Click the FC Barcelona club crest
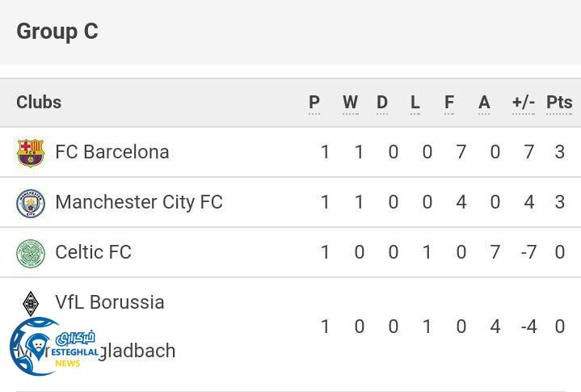 [31, 152]
